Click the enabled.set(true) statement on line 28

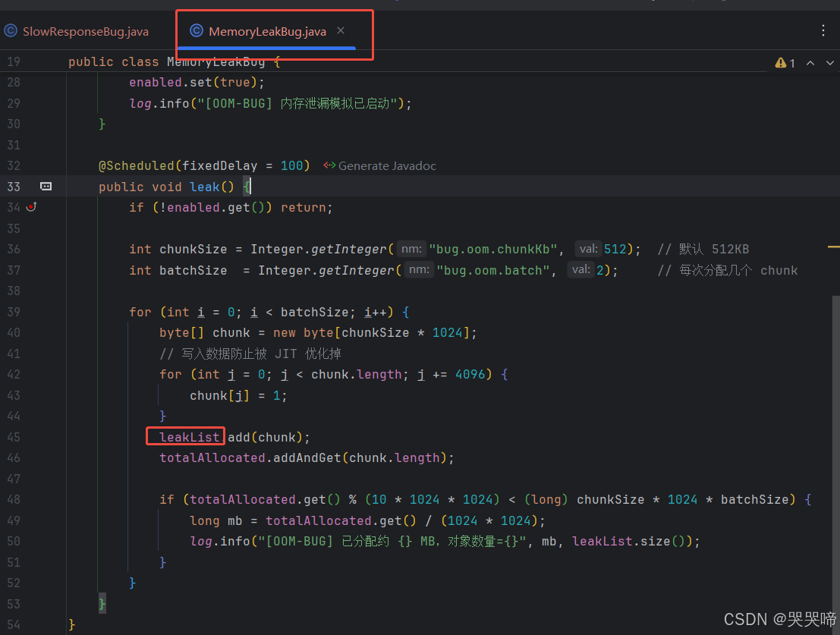tap(197, 83)
